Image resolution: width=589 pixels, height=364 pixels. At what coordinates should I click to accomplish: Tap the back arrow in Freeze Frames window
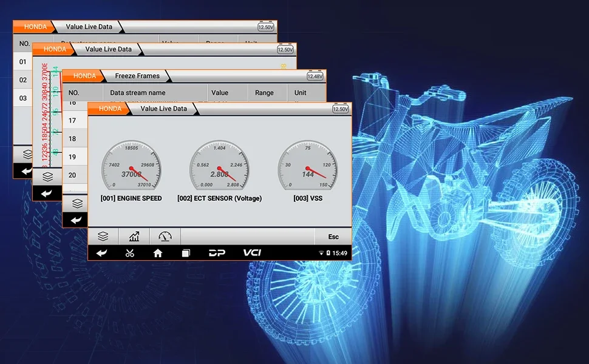tap(77, 220)
